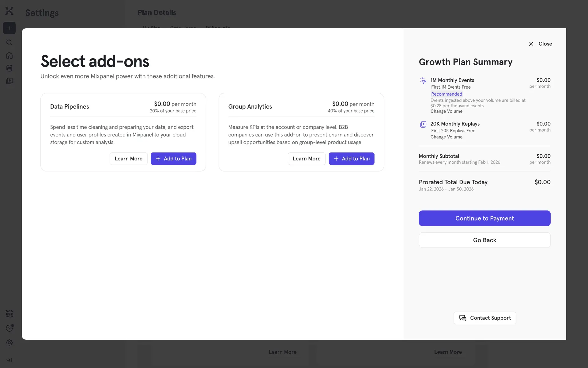The width and height of the screenshot is (588, 368).
Task: Open the search icon in sidebar
Action: click(9, 43)
